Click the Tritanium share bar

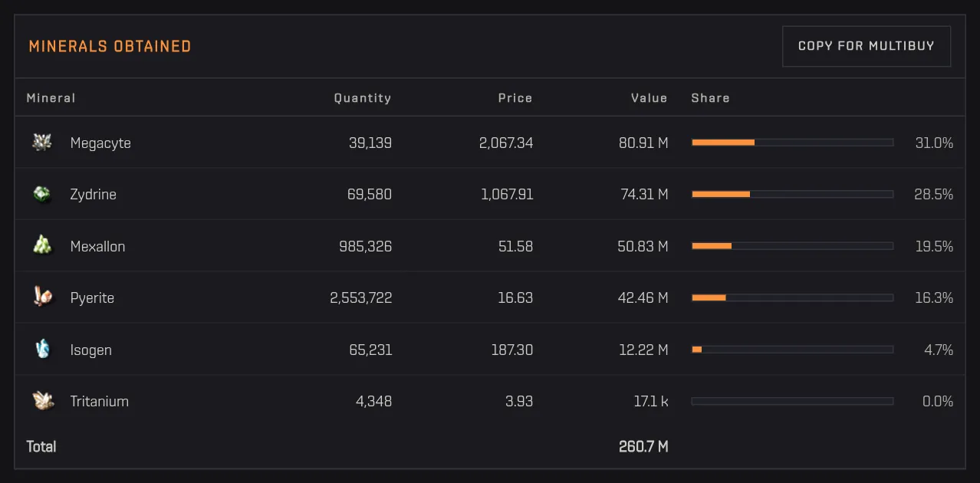[793, 401]
